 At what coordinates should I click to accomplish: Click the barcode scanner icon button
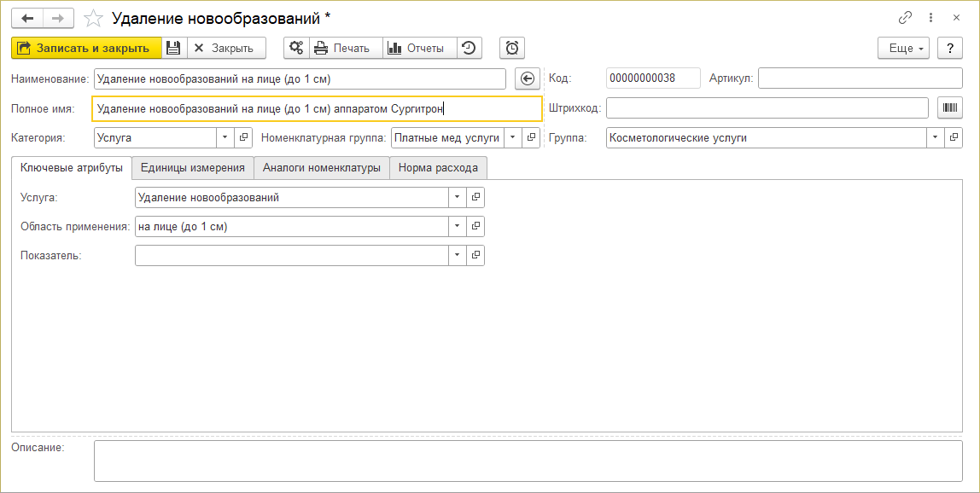tap(950, 107)
